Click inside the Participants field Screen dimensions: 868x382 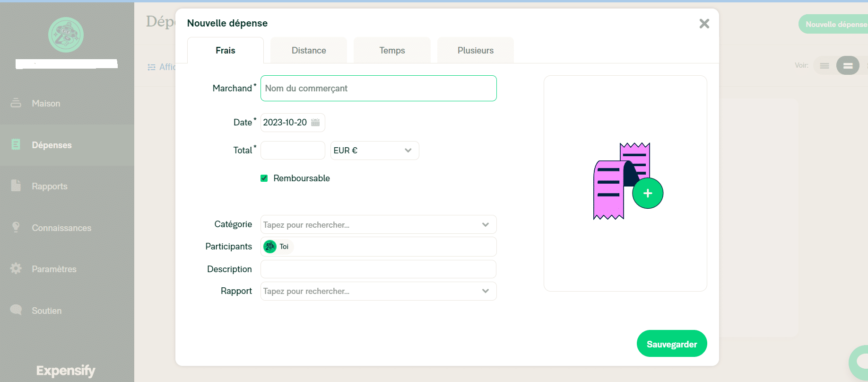(378, 247)
